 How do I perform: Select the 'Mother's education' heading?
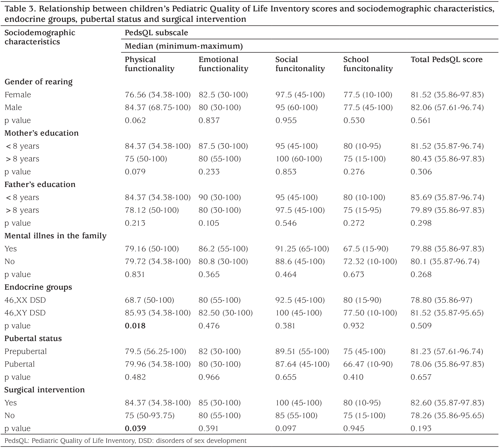41,133
